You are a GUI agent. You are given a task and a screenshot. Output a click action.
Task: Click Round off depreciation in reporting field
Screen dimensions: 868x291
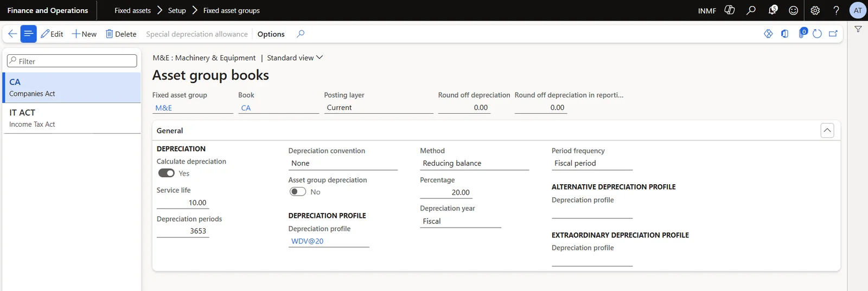click(541, 108)
